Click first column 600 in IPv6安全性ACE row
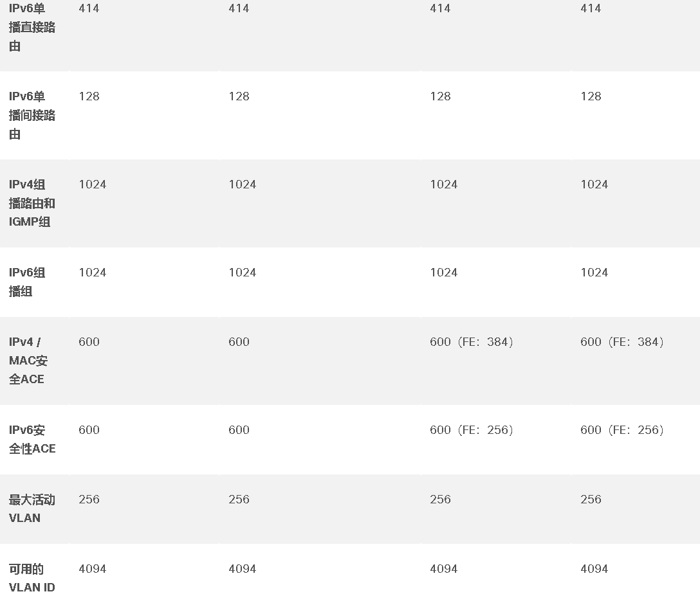 89,429
